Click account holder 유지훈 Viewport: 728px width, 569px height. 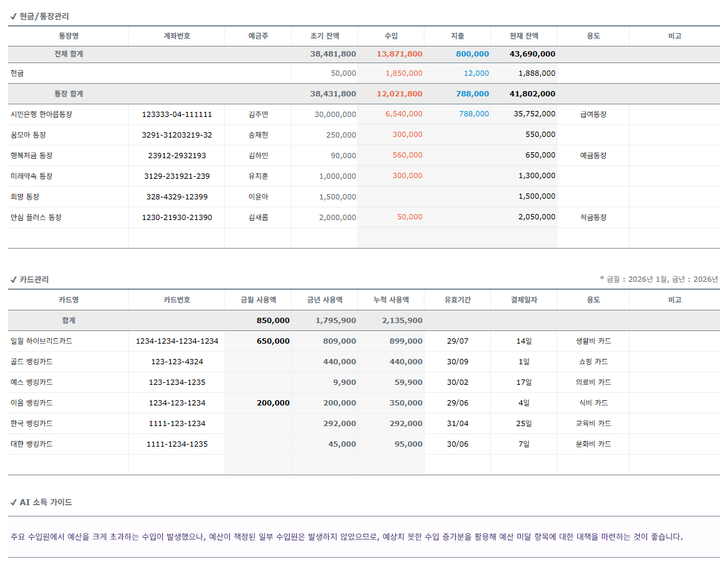click(x=258, y=176)
